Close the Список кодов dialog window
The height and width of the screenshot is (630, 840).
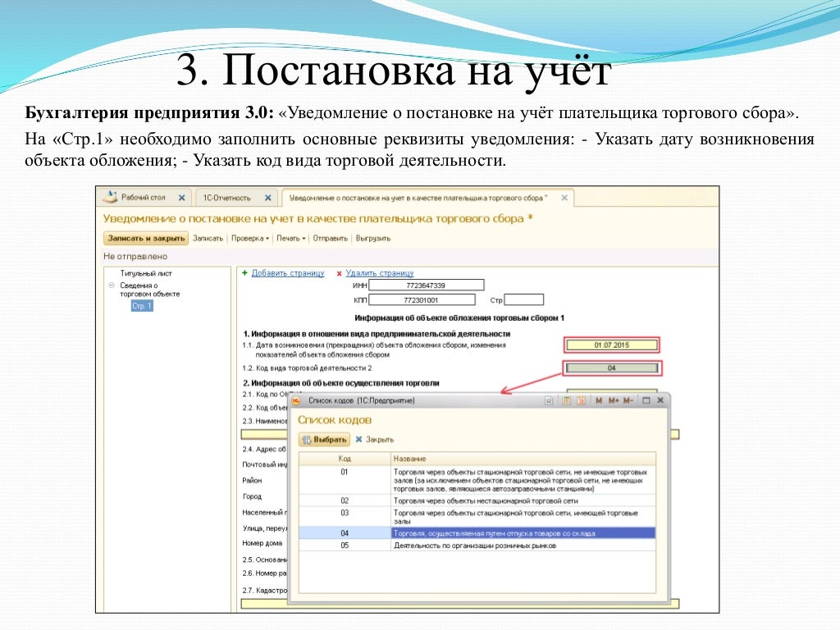coord(660,400)
